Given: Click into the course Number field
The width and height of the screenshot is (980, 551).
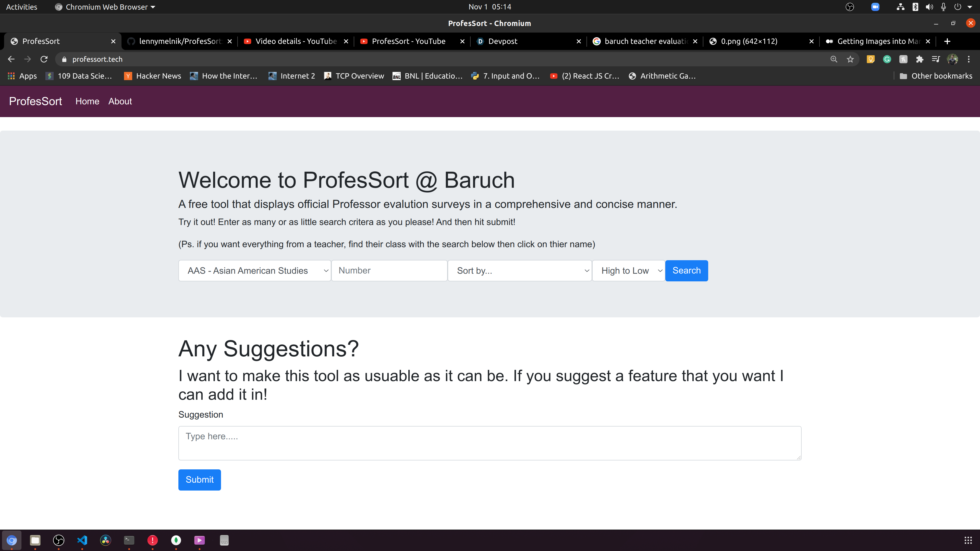Looking at the screenshot, I should point(389,271).
